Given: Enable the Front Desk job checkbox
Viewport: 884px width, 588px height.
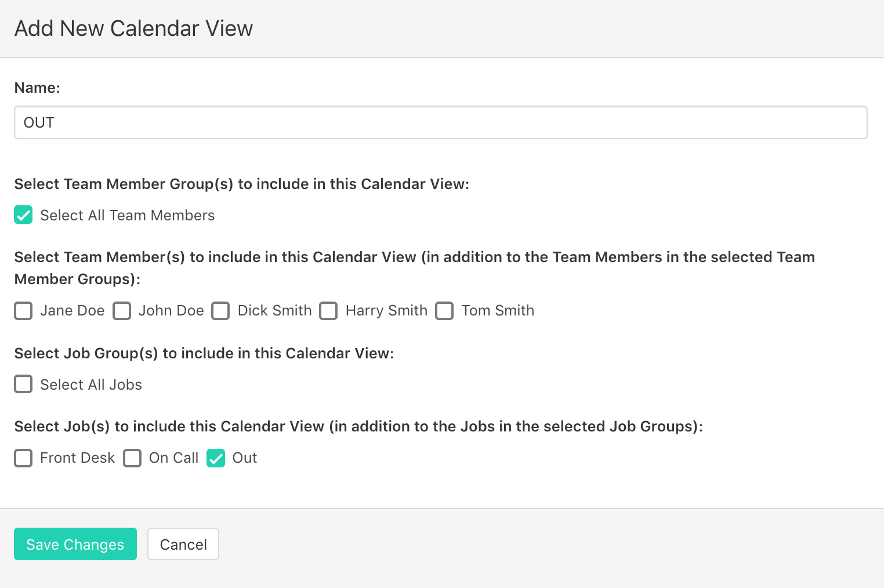Looking at the screenshot, I should coord(23,458).
